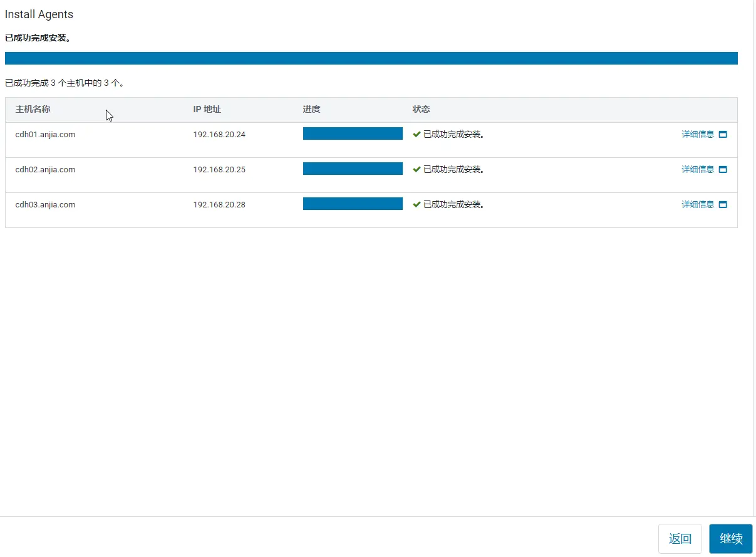Open details window icon for cdh02.anjia.com

pos(723,169)
